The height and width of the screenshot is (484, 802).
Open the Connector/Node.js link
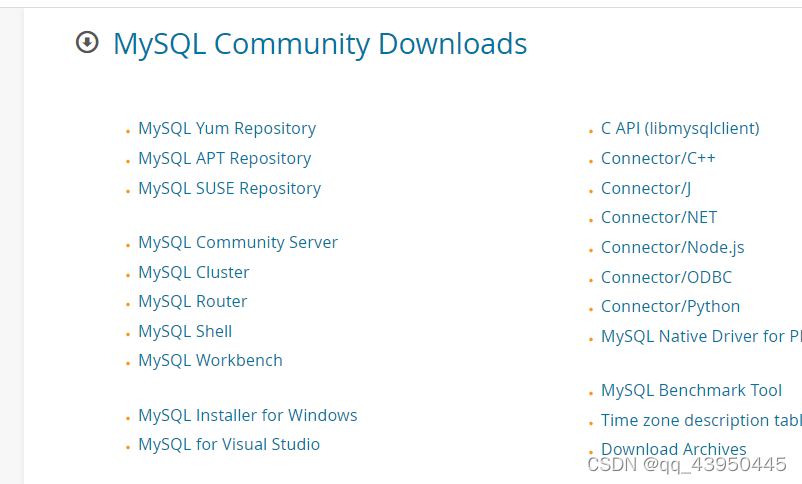[x=673, y=248]
